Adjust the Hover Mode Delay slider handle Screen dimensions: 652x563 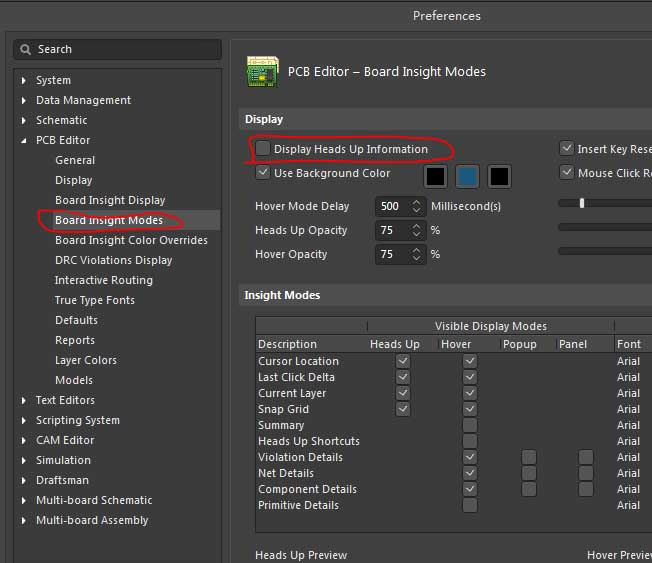(x=582, y=203)
